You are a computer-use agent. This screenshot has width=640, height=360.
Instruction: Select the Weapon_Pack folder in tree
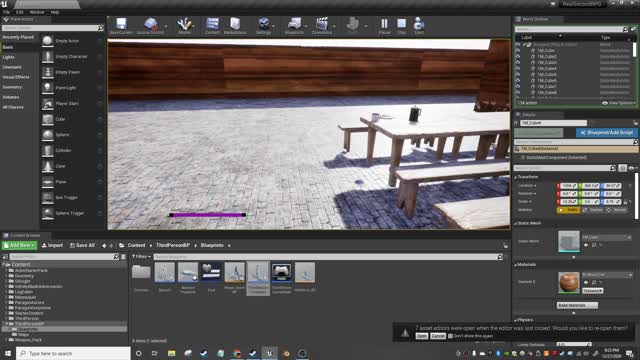pos(29,340)
